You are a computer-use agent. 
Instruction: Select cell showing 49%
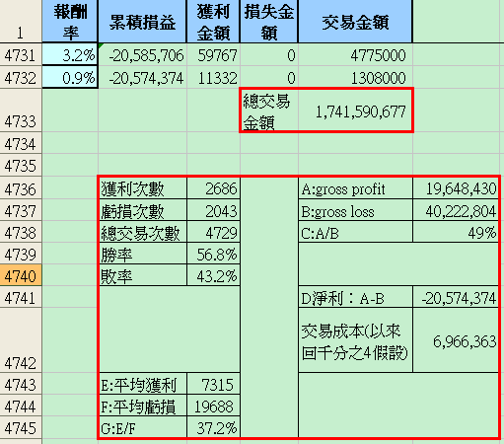tap(456, 232)
